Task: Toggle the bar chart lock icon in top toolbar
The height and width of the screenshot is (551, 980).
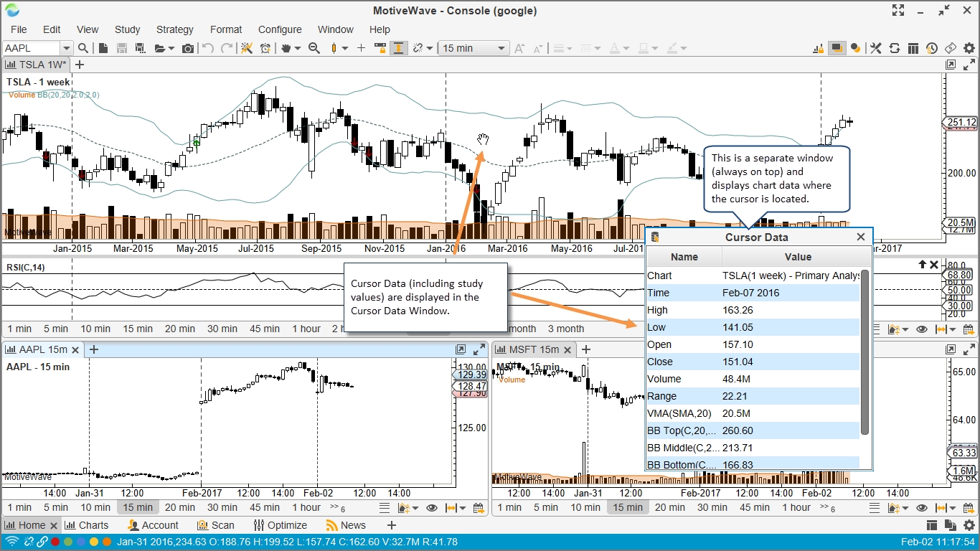Action: point(819,48)
